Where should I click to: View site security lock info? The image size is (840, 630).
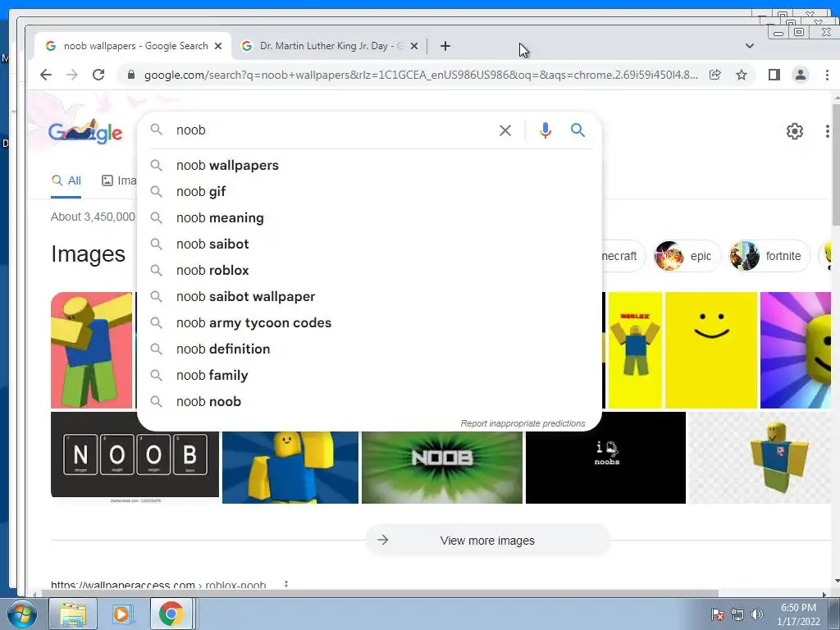point(131,75)
